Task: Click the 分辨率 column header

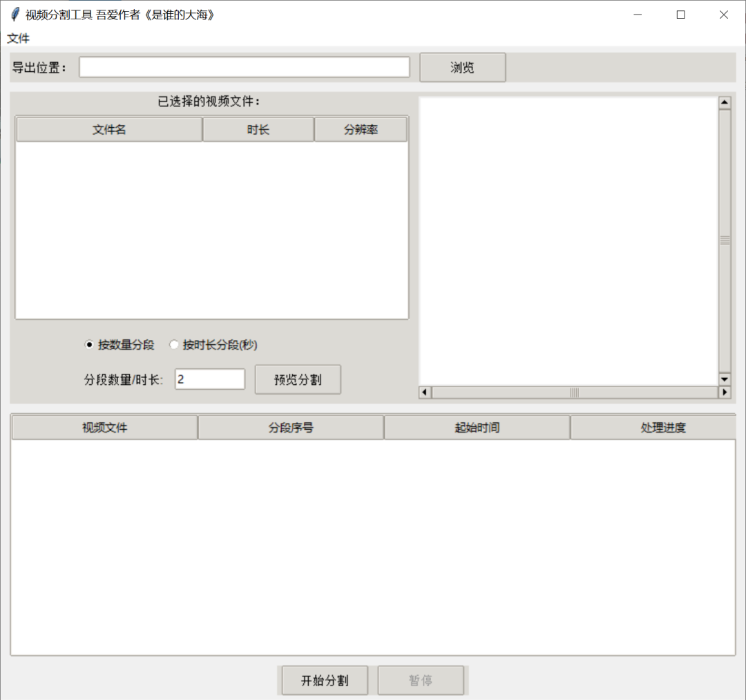Action: click(x=361, y=129)
